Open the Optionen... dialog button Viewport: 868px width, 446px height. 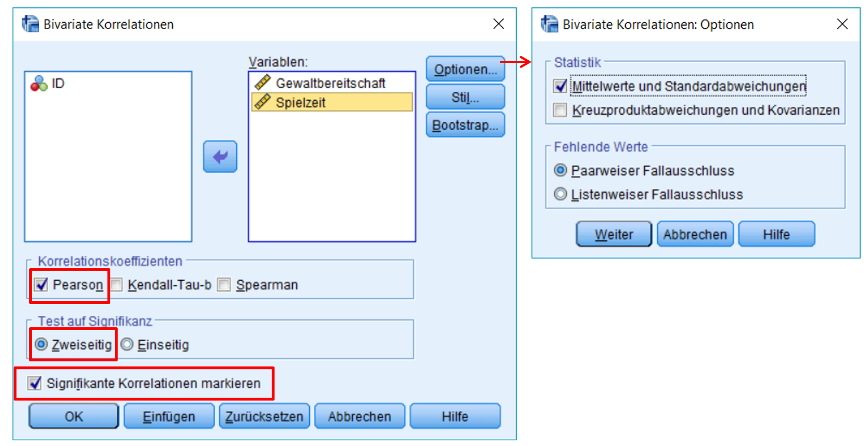[465, 69]
